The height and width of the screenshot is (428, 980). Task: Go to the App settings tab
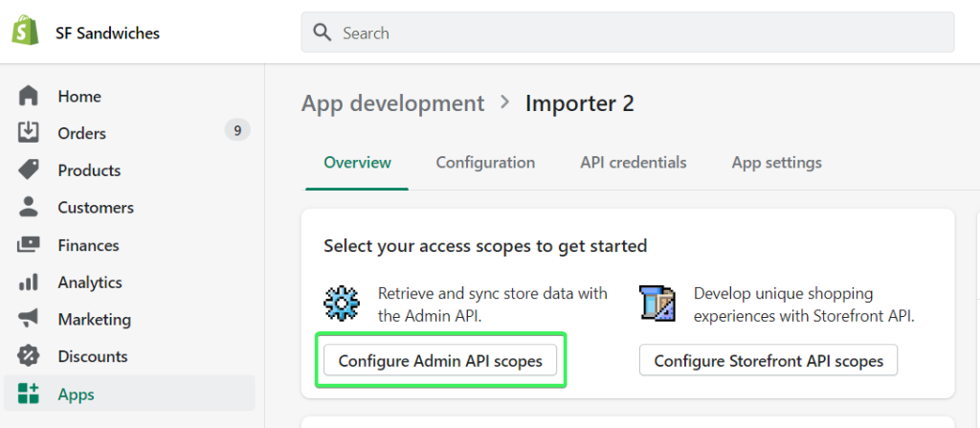point(776,163)
